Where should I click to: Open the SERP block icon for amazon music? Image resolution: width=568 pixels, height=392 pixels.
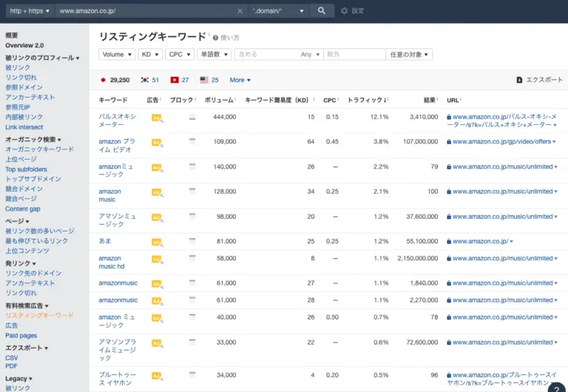coord(192,191)
